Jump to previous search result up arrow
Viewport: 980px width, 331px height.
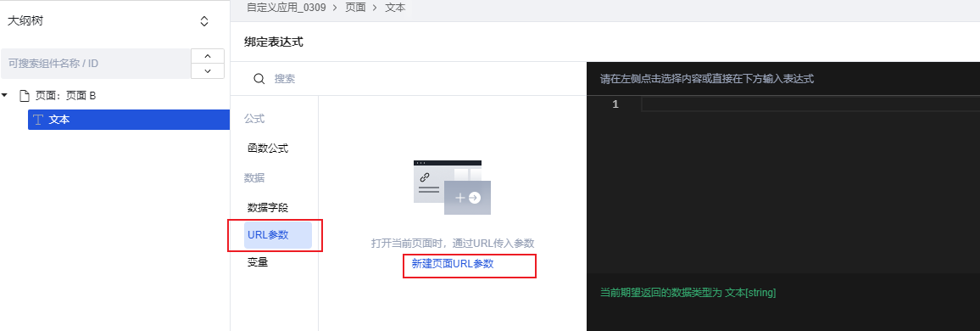[208, 56]
